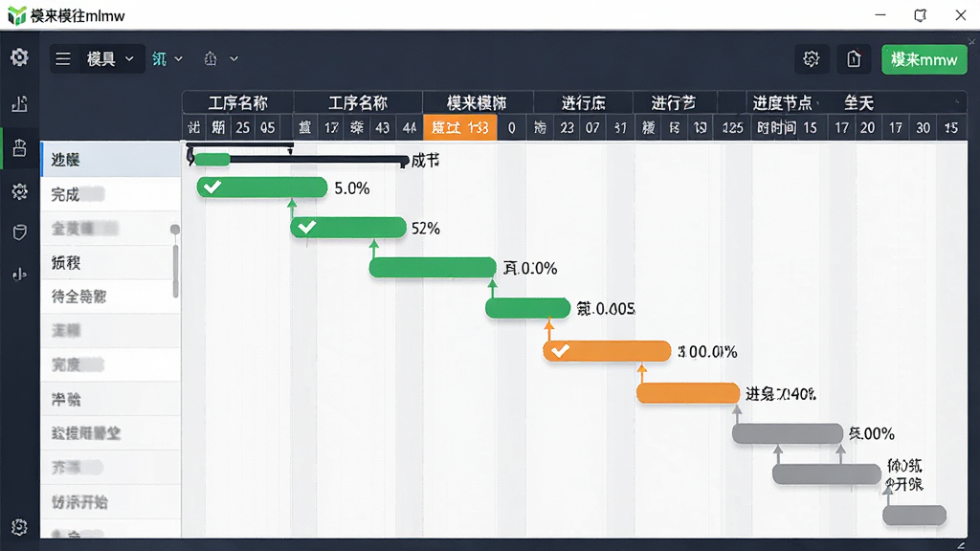Click the chevron beside the house-shaped toolbar icon
This screenshot has height=551, width=980.
pyautogui.click(x=234, y=58)
